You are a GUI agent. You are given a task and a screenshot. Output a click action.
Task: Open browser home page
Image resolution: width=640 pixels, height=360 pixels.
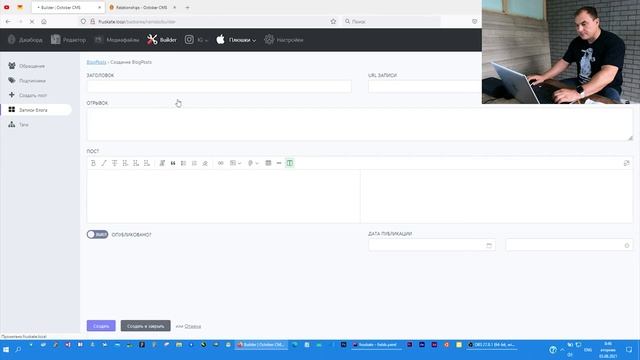(44, 21)
